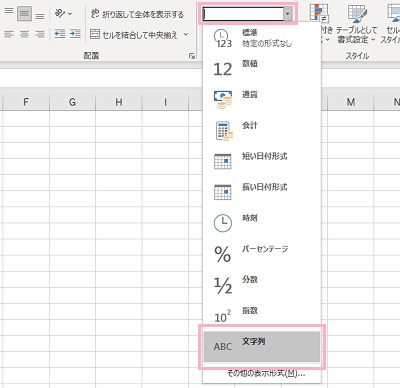Select middle vertical alignment icon
The width and height of the screenshot is (400, 388).
[x=24, y=14]
